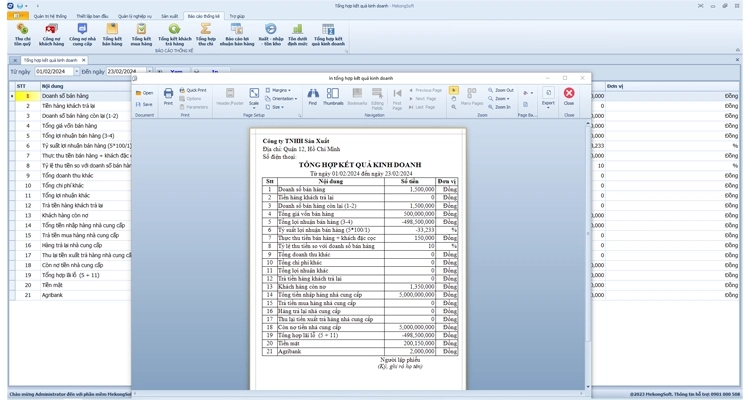Open the Từ ngày date dropdown
Screen dimensions: 750x400
[76, 72]
